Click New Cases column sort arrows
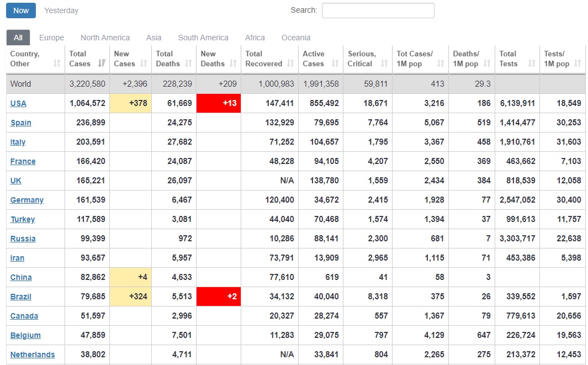 coord(144,64)
